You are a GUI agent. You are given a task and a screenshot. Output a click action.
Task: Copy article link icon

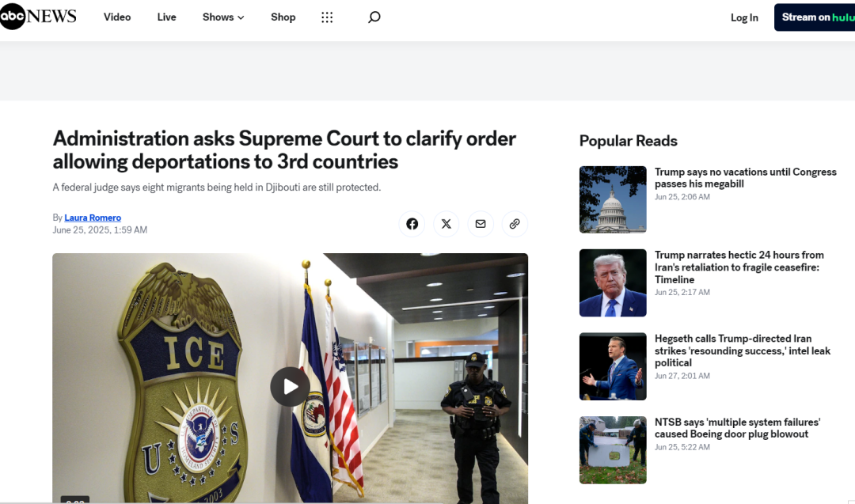(515, 224)
